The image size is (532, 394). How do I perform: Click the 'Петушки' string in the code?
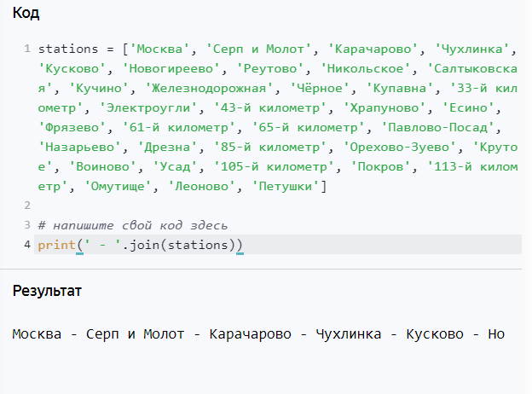(285, 186)
